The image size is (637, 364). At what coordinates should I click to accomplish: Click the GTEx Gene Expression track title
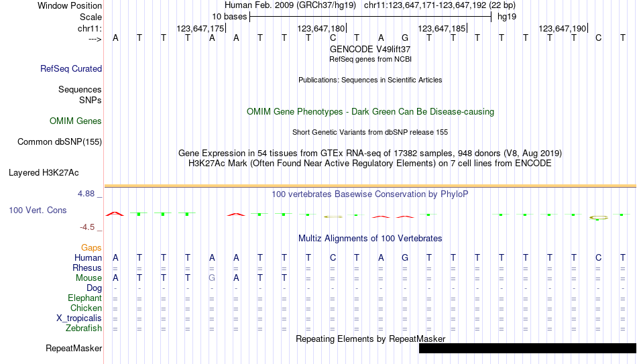click(x=370, y=153)
